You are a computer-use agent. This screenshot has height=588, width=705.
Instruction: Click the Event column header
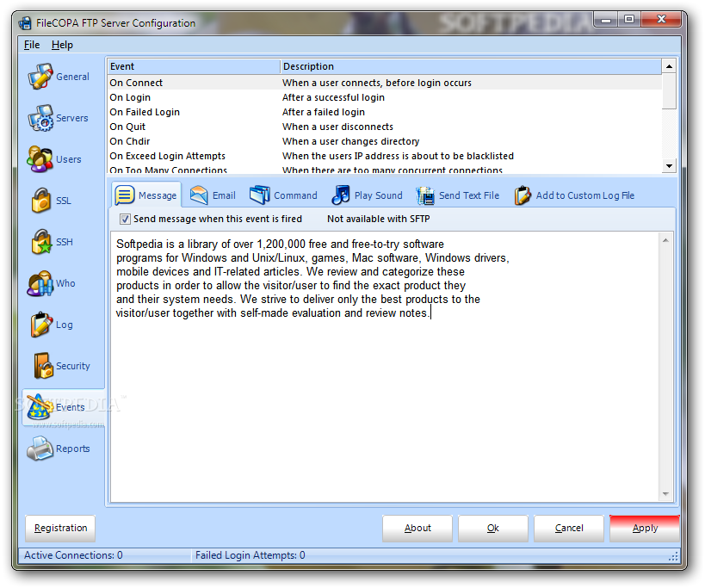(194, 66)
